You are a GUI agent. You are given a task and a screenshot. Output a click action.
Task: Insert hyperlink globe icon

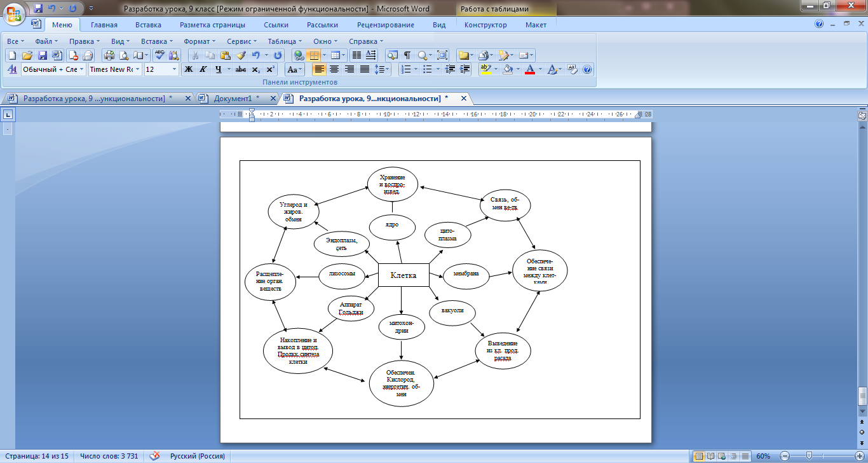coord(299,55)
